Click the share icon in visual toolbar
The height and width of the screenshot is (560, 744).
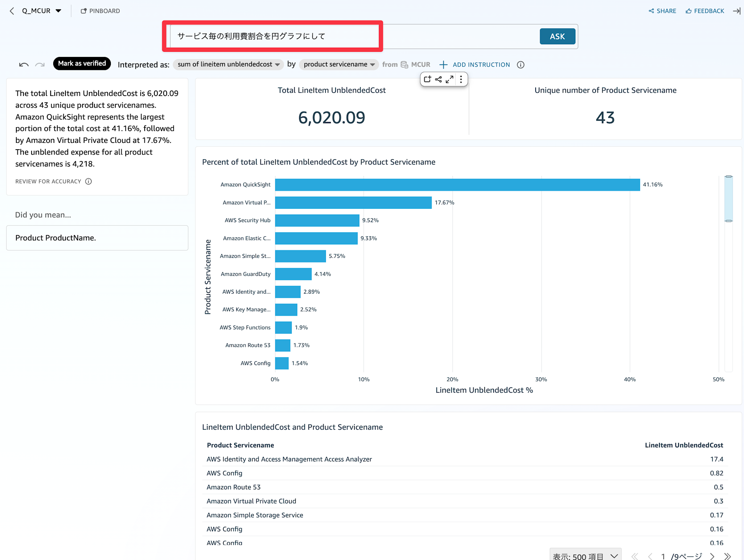[x=439, y=79]
